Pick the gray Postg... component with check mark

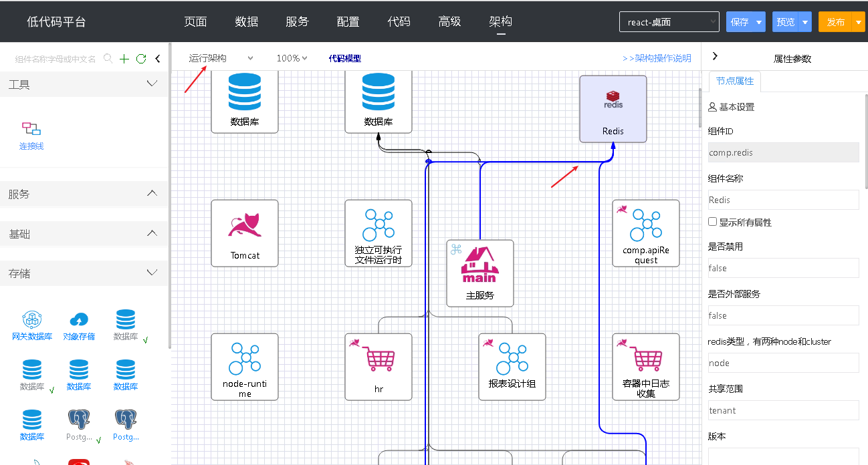click(x=80, y=426)
